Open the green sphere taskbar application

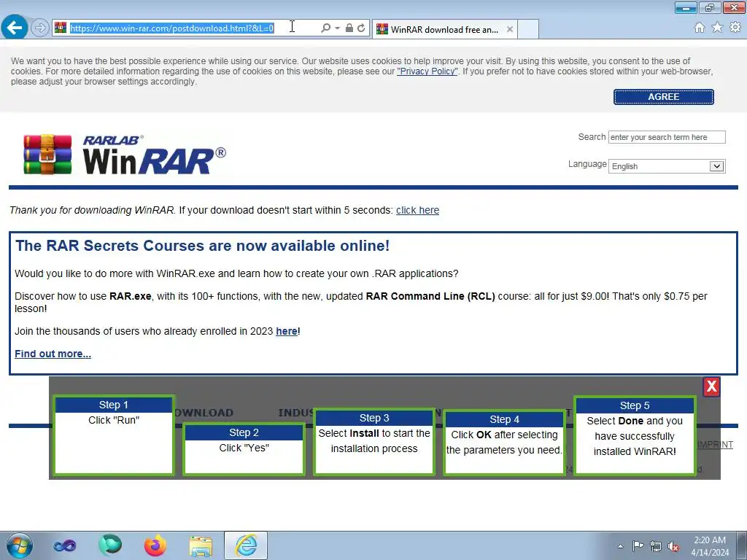point(110,545)
